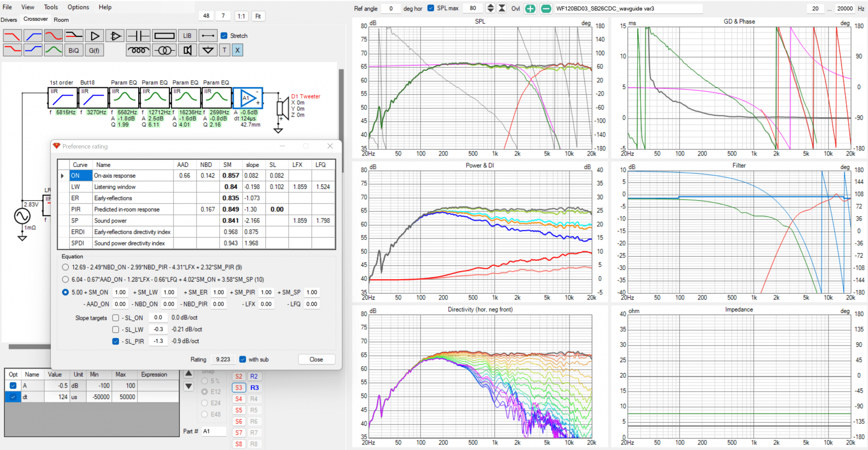This screenshot has height=450, width=868.
Task: Open the Tools menu
Action: 51,7
